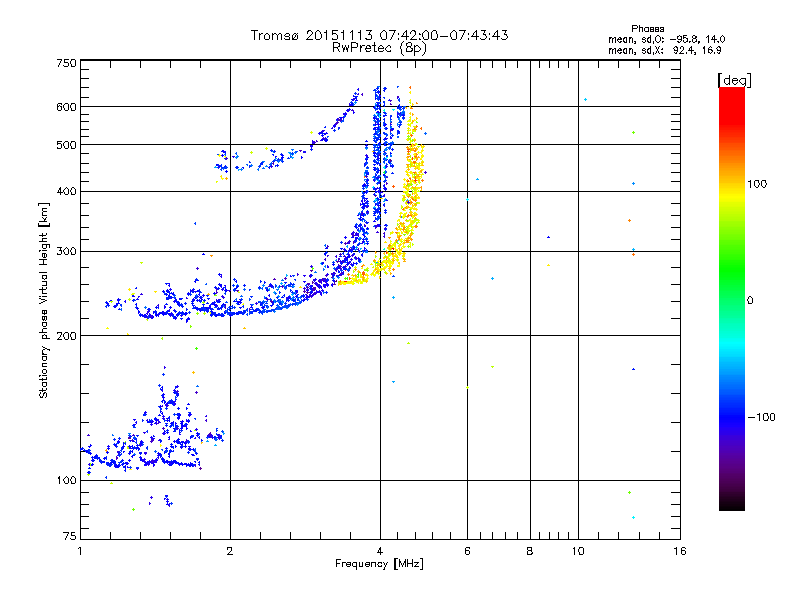Click the y-axis label '300'
The height and width of the screenshot is (600, 800).
(66, 252)
